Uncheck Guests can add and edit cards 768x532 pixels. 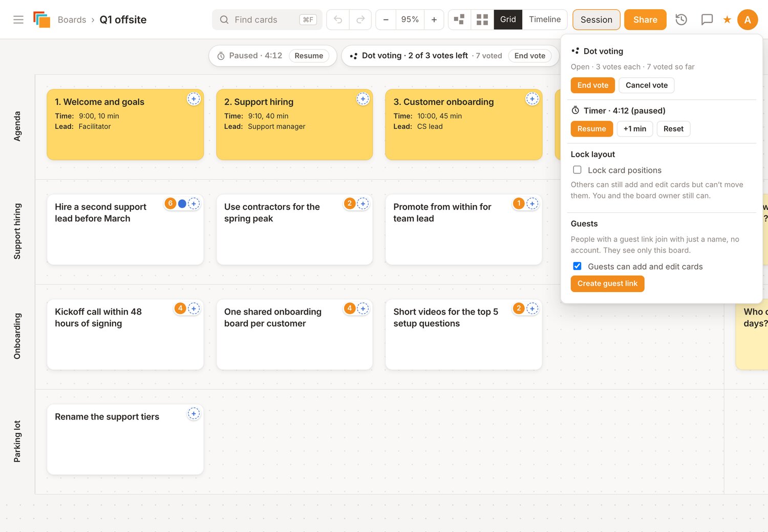click(577, 266)
